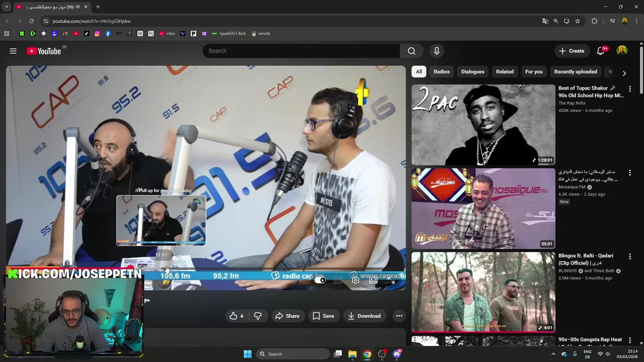Viewport: 644px width, 362px height.
Task: Open the Chrome tab search dropdown
Action: [7, 7]
